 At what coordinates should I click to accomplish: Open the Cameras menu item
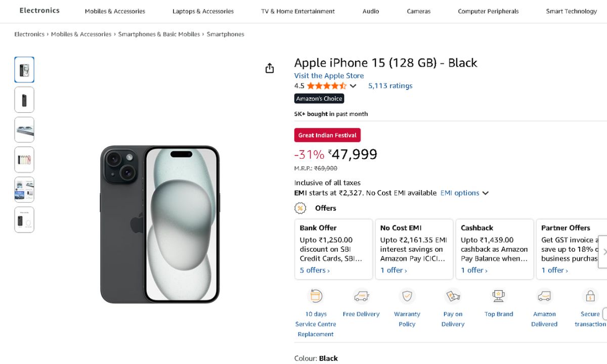[x=418, y=11]
